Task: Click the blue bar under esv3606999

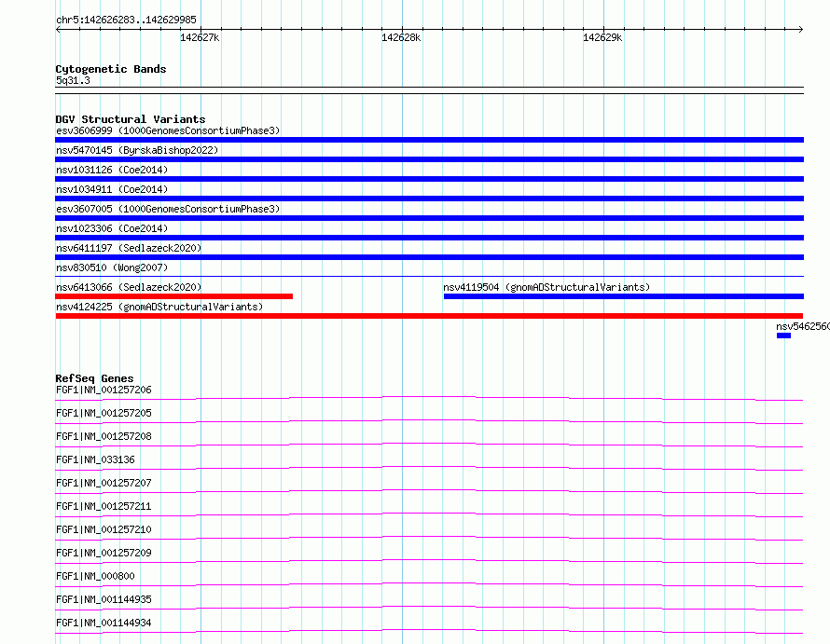Action: click(429, 140)
